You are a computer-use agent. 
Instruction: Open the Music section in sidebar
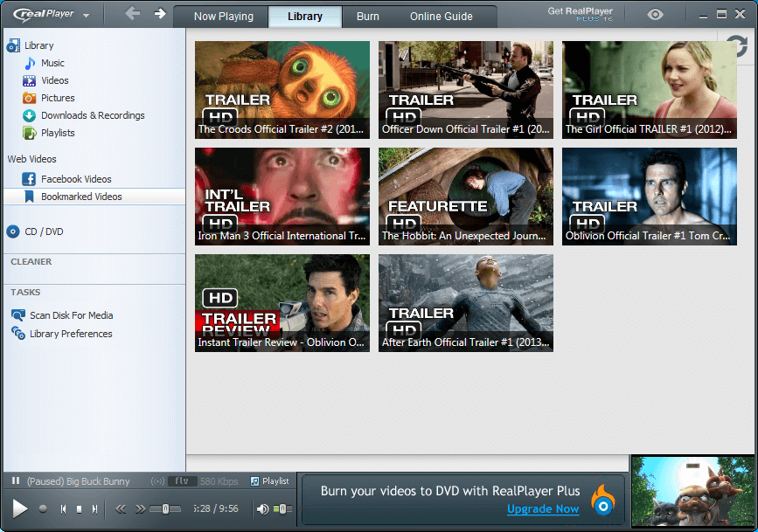[x=51, y=63]
